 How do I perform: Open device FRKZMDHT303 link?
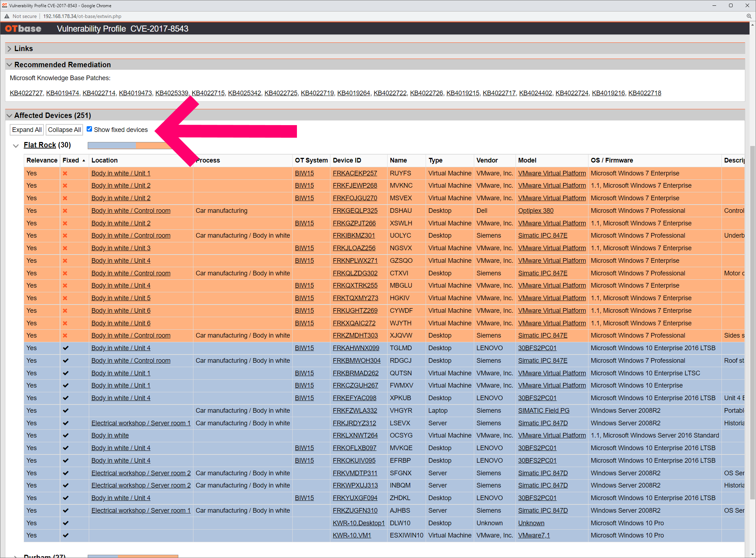point(355,335)
